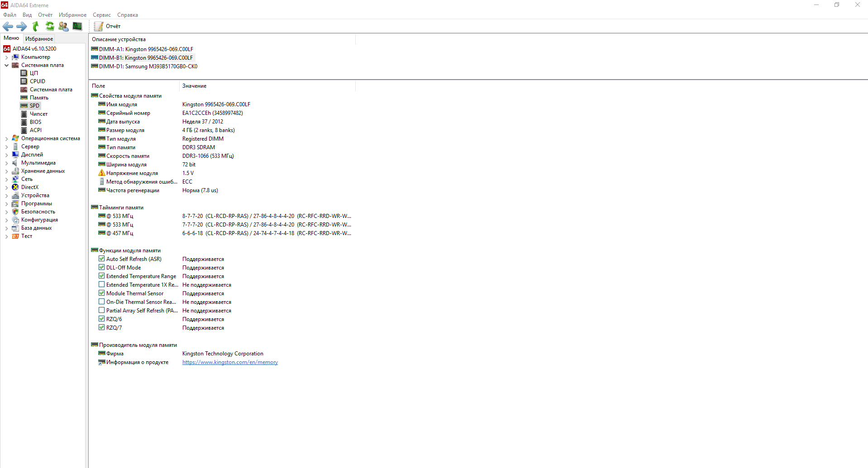This screenshot has height=468, width=868.
Task: Check the On-Die Thermal Sensor checkbox
Action: [102, 302]
